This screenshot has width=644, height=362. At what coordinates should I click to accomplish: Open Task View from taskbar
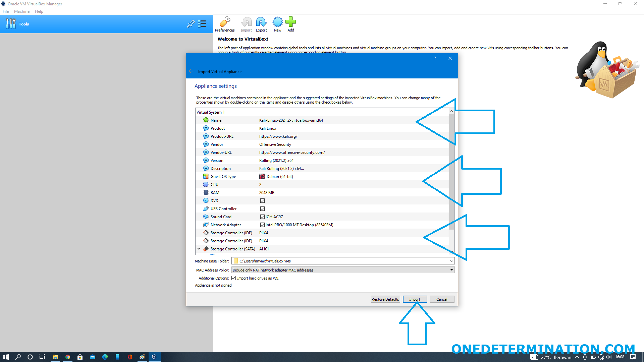coord(42,357)
